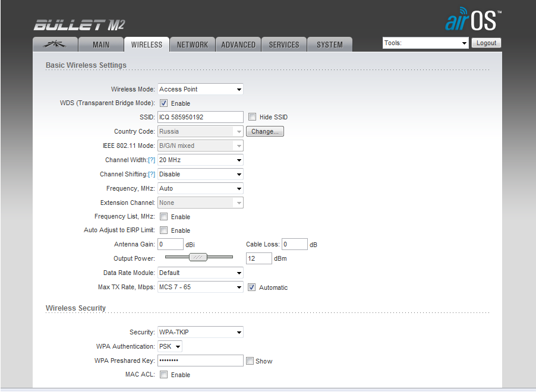Image resolution: width=536 pixels, height=392 pixels.
Task: Click the Logout button
Action: tap(486, 43)
